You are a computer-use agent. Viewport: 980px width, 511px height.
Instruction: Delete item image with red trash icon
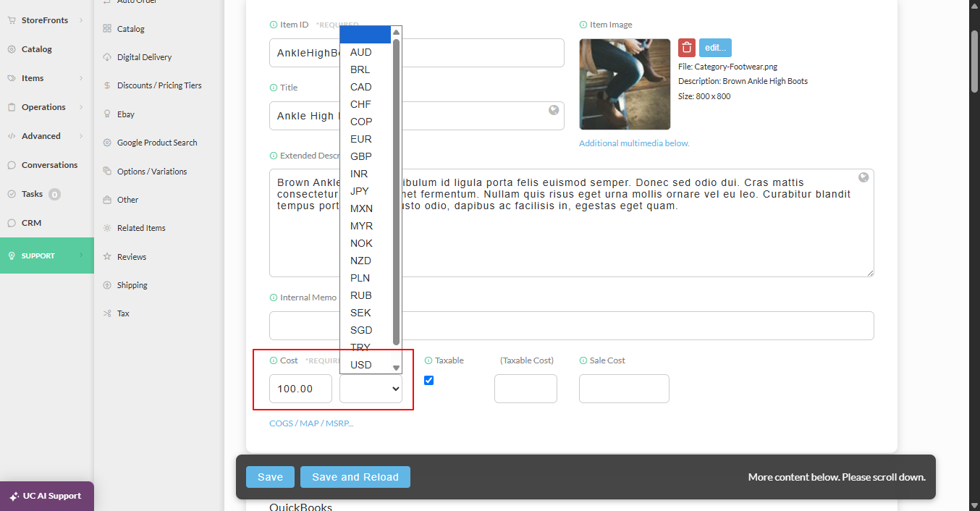(x=687, y=48)
